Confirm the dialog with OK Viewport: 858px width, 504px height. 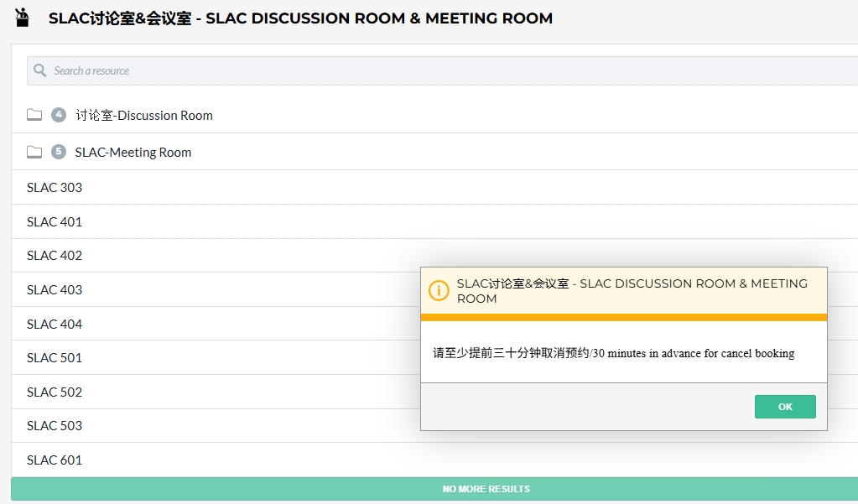(x=785, y=407)
